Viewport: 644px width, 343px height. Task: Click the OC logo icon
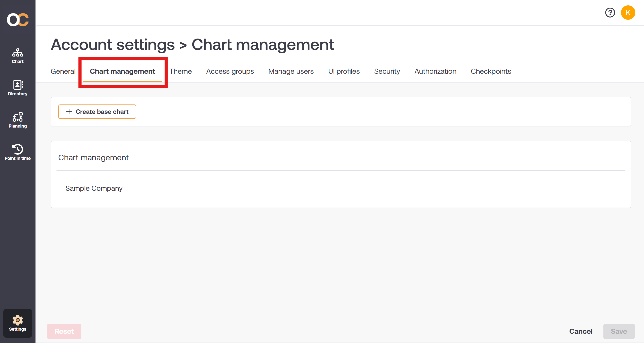[x=17, y=20]
